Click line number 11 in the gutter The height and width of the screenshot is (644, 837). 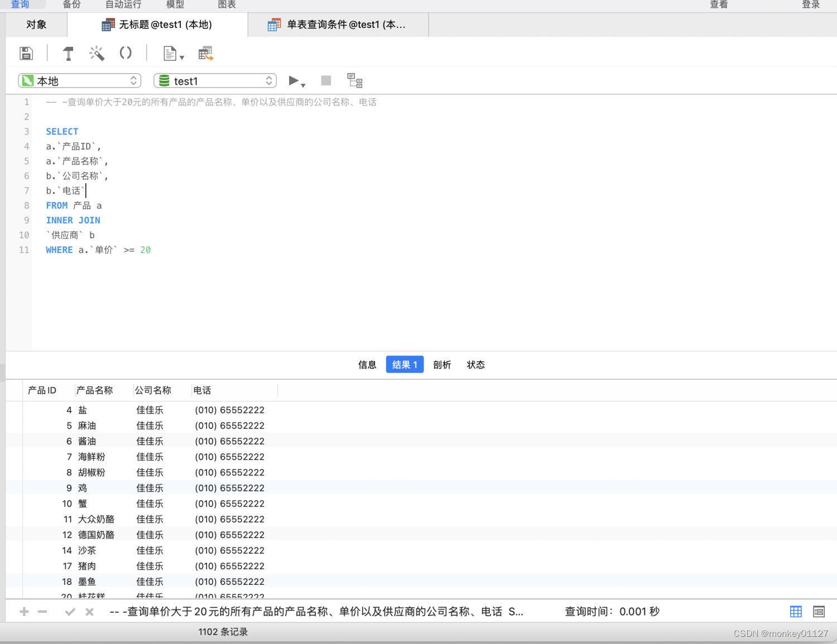click(24, 250)
